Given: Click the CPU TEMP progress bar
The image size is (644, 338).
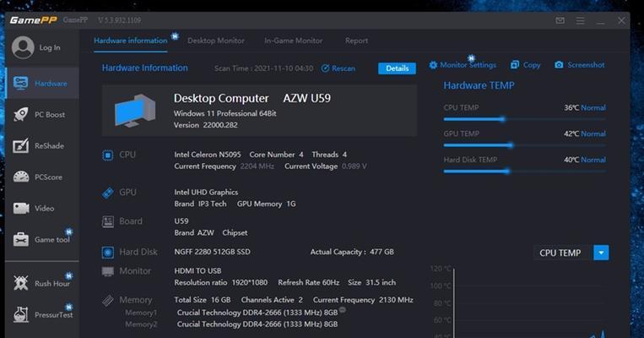Looking at the screenshot, I should (524, 119).
